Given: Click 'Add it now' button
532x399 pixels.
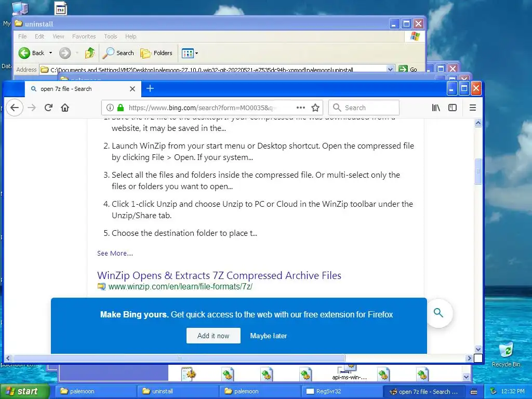Looking at the screenshot, I should click(214, 336).
